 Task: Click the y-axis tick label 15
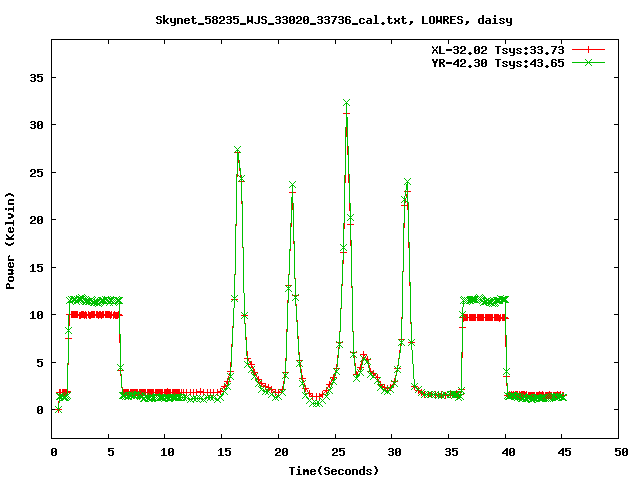tap(36, 268)
